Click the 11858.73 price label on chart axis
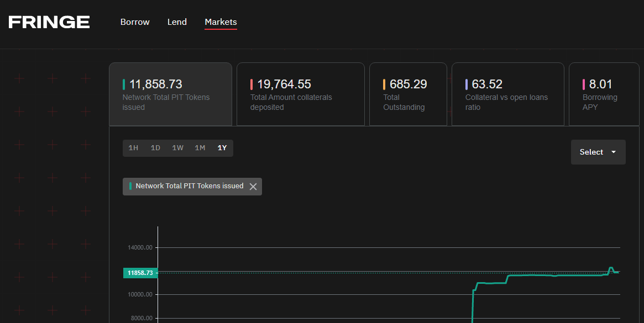Screen dimensions: 644x323 pos(140,273)
